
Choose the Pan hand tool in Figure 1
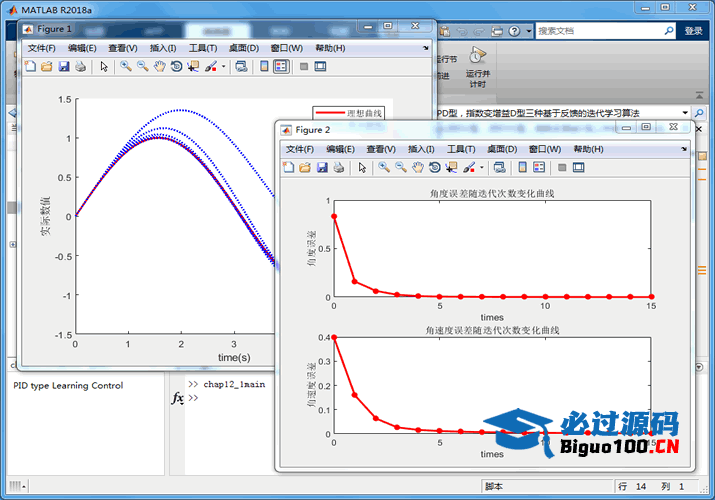159,67
